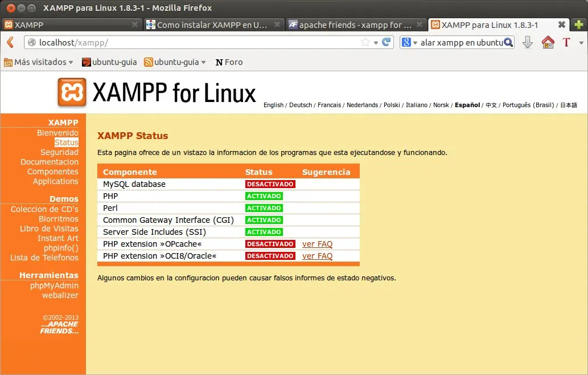Image resolution: width=588 pixels, height=375 pixels.
Task: Click the Apache Friends footer logo
Action: pos(60,327)
